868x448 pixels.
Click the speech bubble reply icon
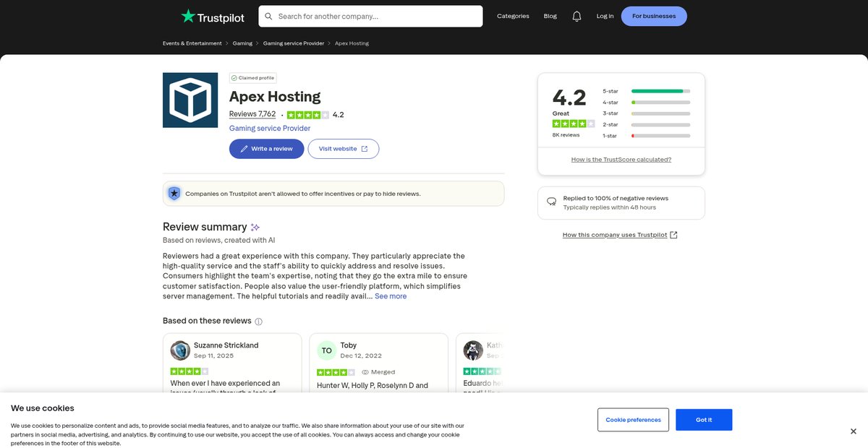pos(551,202)
